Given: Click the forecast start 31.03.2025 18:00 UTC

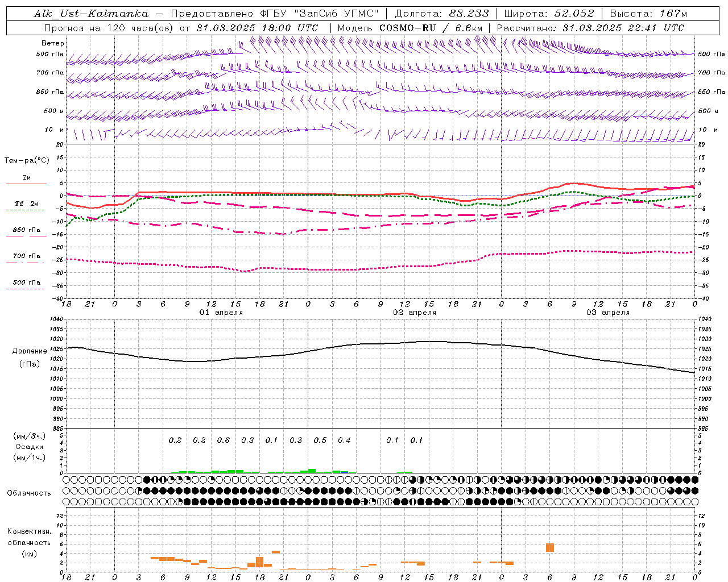Looking at the screenshot, I should pos(257,28).
